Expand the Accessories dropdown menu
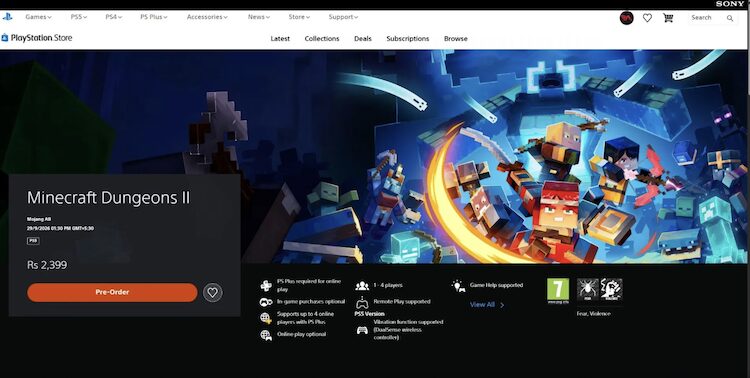 (207, 17)
